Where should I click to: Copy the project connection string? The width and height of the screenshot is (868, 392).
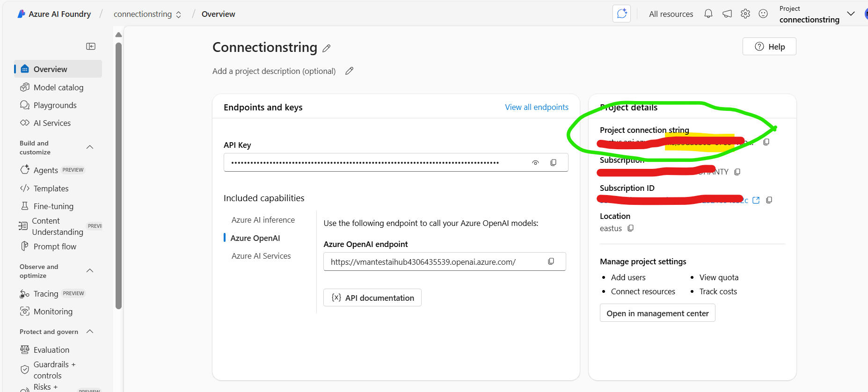coord(766,142)
